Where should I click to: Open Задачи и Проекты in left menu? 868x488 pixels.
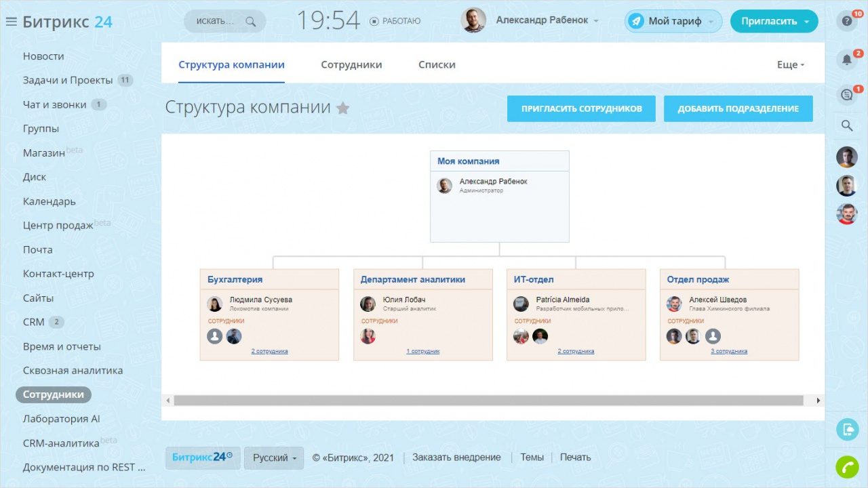68,80
